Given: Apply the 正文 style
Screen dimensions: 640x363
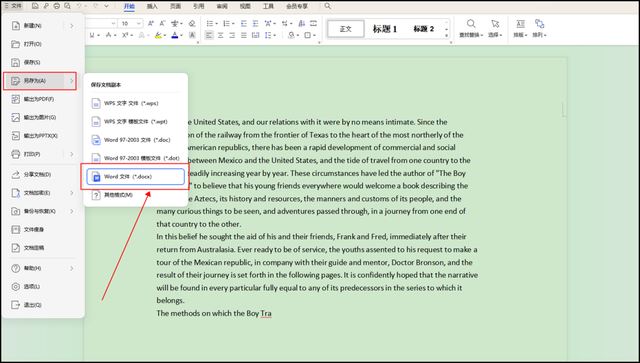Looking at the screenshot, I should [x=346, y=29].
